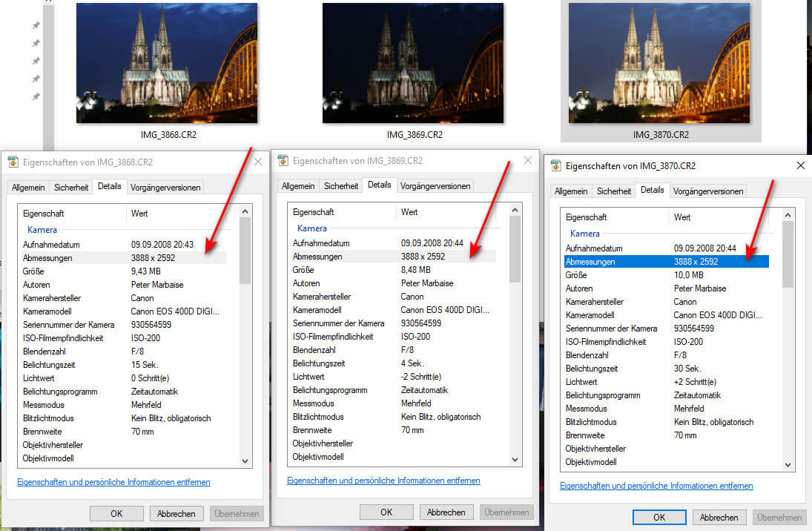812x531 pixels.
Task: Click scrollbar thumb in IMG_3870.CR2 details list
Action: pos(788,254)
